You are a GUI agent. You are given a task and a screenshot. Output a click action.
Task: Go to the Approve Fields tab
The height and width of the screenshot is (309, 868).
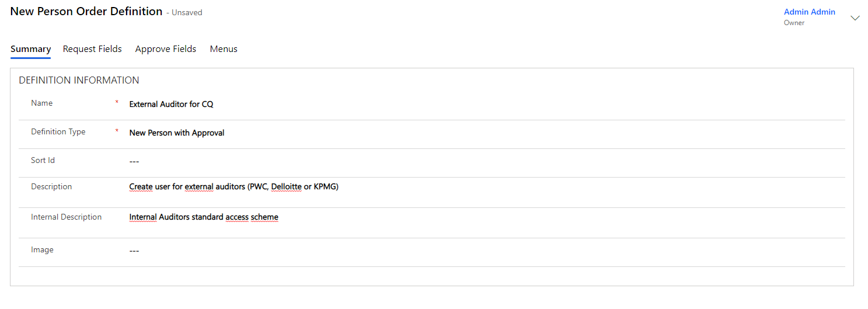(166, 49)
